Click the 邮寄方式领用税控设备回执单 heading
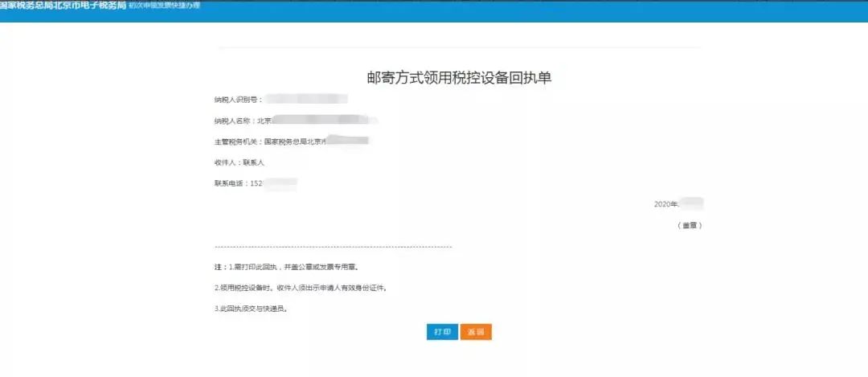 (460, 77)
